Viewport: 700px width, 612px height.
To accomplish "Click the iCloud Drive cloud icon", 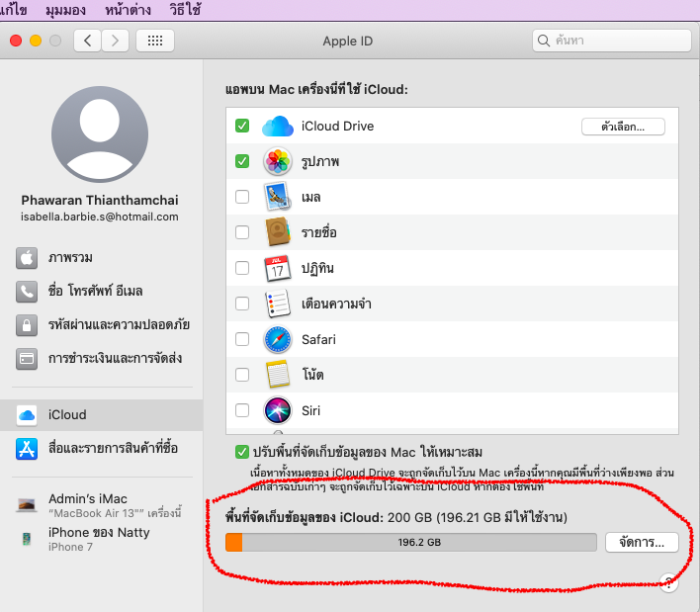I will tap(278, 126).
